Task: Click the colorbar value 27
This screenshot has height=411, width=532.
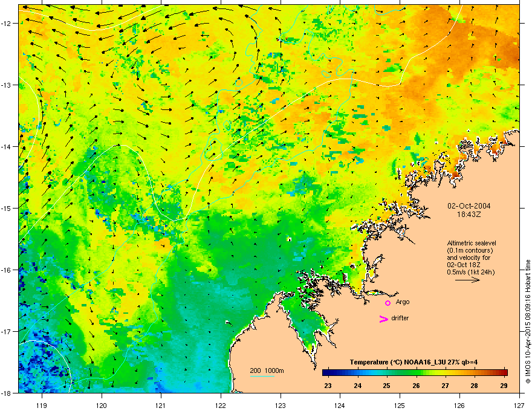Action: 445,386
